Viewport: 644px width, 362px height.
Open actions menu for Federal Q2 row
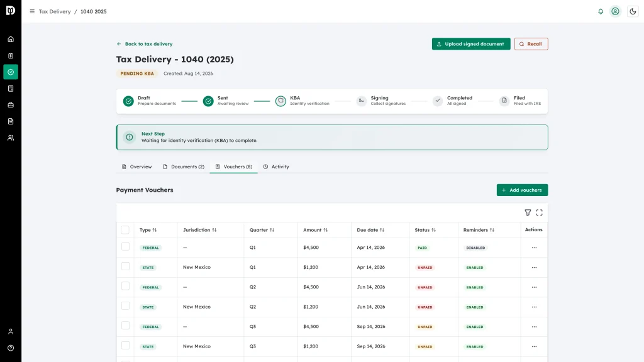pyautogui.click(x=534, y=287)
